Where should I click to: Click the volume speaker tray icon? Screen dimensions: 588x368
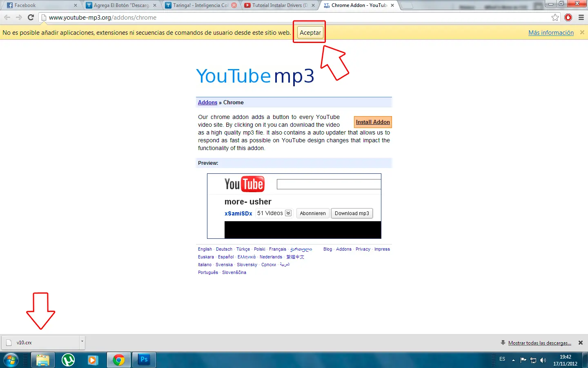(543, 360)
